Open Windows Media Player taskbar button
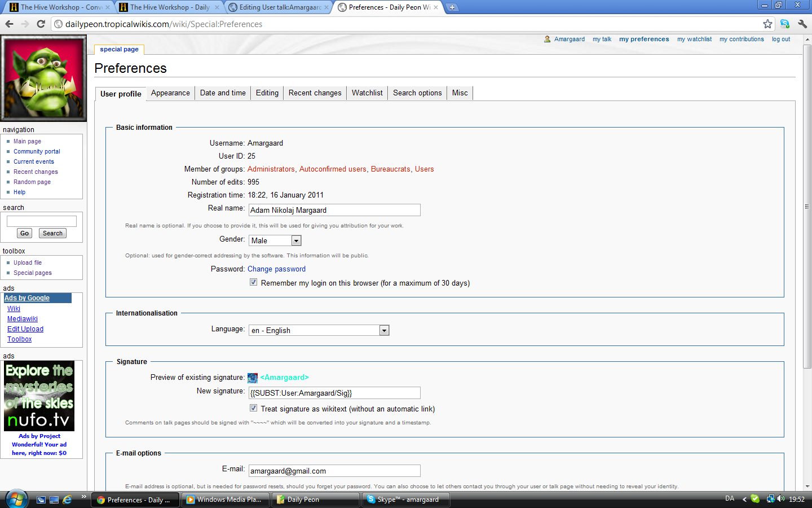 click(224, 500)
